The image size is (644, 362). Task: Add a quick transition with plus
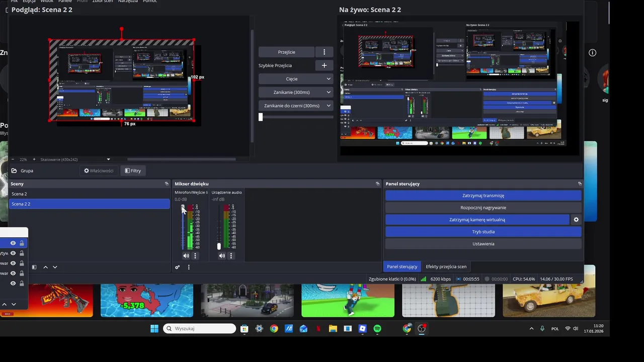tap(324, 65)
